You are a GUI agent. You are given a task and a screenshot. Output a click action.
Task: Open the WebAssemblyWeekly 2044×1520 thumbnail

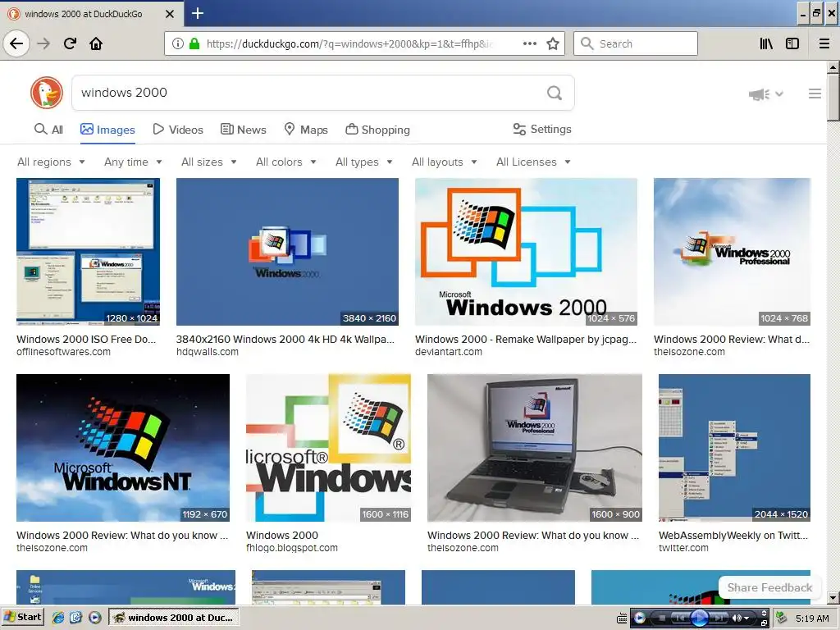coord(734,448)
